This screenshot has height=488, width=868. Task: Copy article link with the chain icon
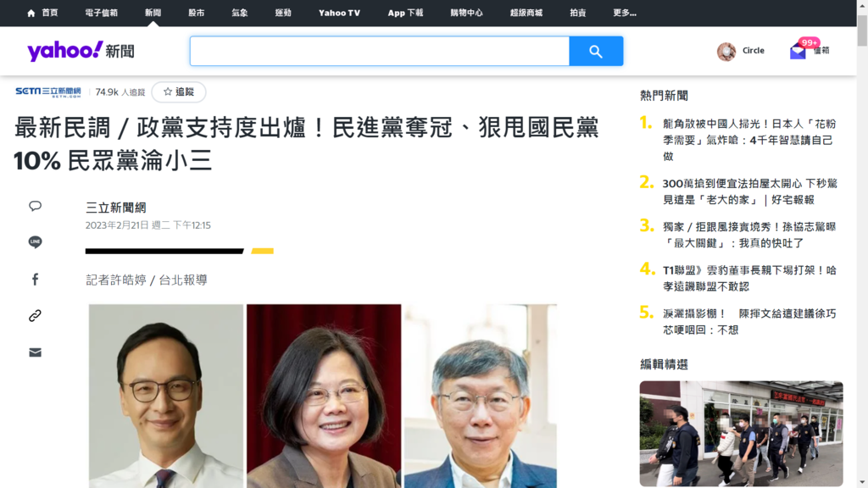35,315
